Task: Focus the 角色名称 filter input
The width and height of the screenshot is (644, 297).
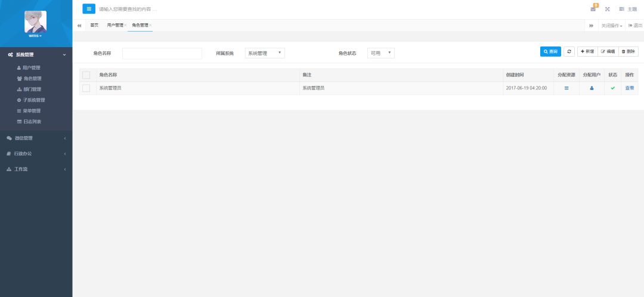Action: click(162, 54)
